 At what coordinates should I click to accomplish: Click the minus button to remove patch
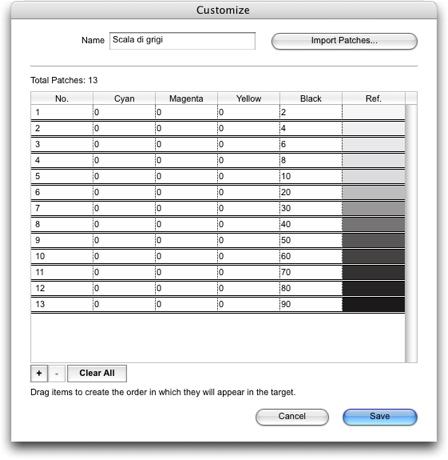click(57, 373)
